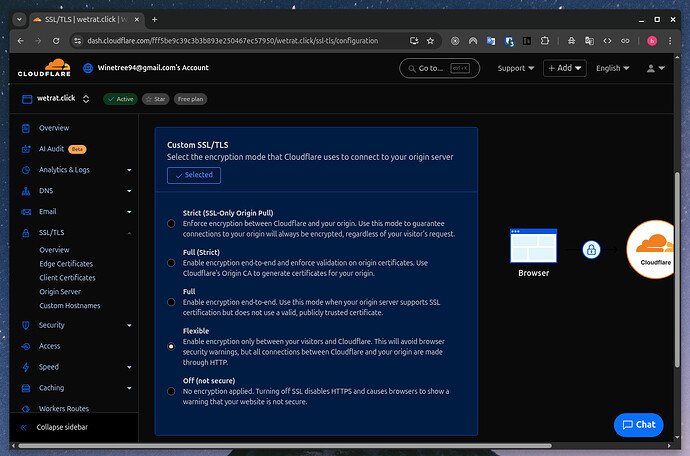Collapse the SSL/TLS menu arrow

coord(129,233)
